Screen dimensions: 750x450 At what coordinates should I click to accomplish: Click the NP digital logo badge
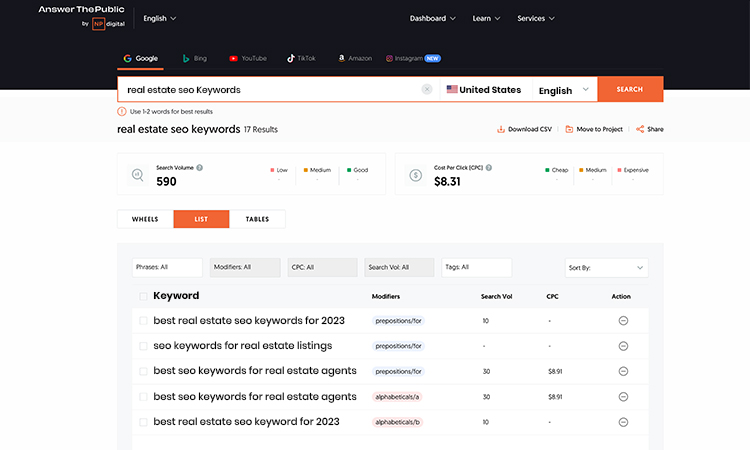[x=99, y=24]
